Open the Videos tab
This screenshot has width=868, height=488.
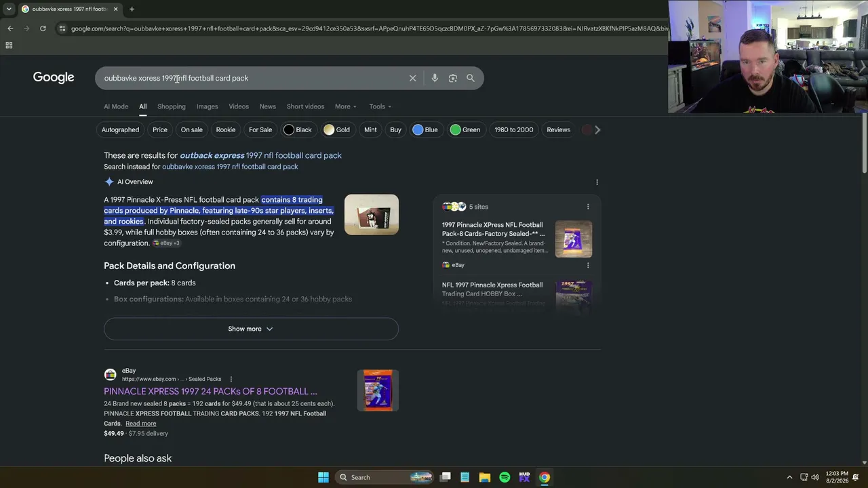(x=239, y=106)
